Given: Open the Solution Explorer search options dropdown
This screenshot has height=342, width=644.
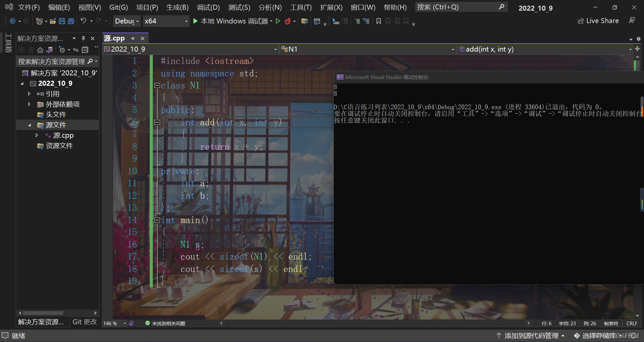Looking at the screenshot, I should point(96,62).
